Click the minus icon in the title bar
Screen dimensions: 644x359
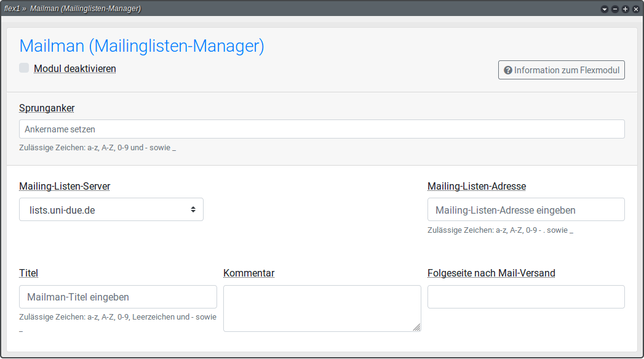tap(614, 9)
